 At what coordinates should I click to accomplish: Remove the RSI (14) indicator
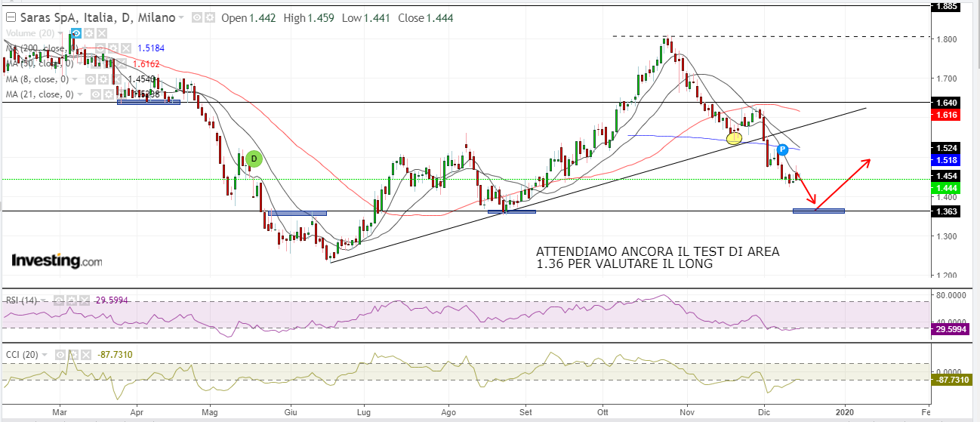(x=85, y=300)
